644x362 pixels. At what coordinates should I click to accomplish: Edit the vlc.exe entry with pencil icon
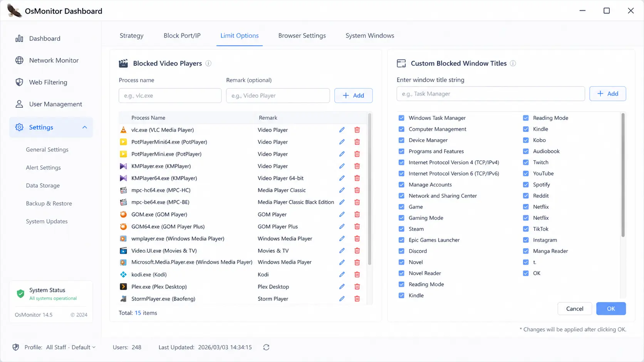(x=342, y=130)
